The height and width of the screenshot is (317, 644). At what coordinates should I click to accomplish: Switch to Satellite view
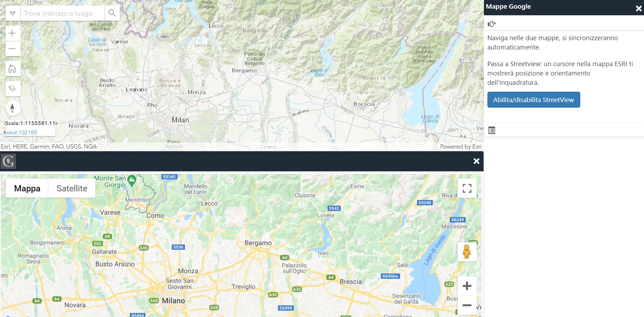[x=72, y=188]
